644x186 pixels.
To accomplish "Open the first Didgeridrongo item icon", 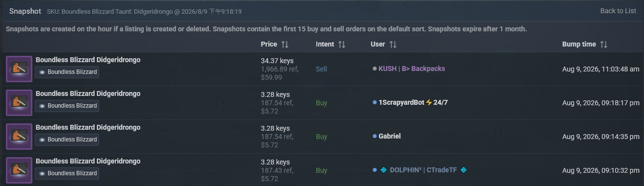I will coord(19,69).
